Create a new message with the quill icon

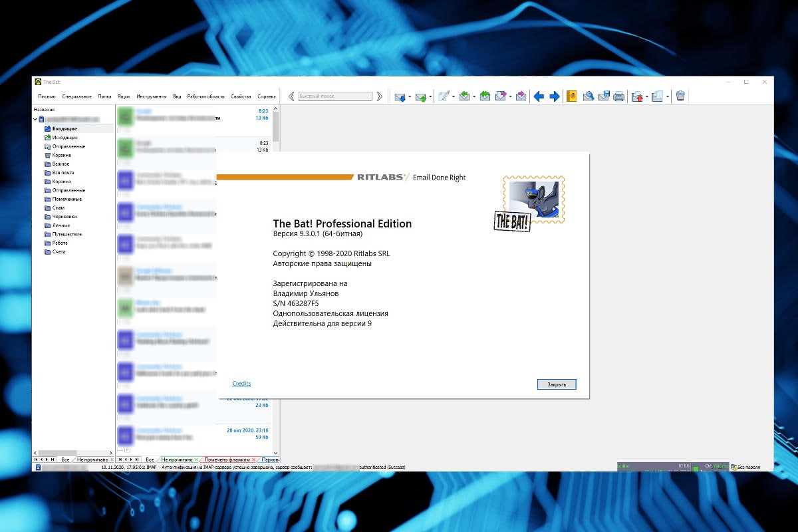click(x=444, y=96)
